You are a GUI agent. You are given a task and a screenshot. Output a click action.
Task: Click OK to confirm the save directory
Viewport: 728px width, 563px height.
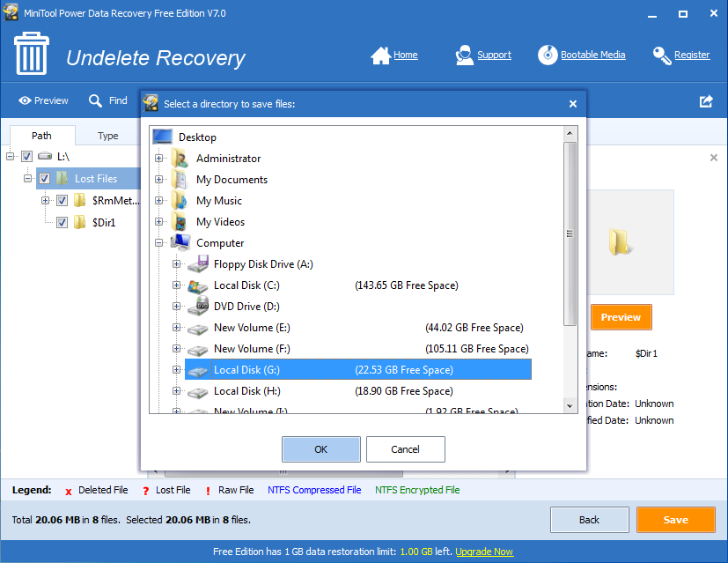(320, 449)
